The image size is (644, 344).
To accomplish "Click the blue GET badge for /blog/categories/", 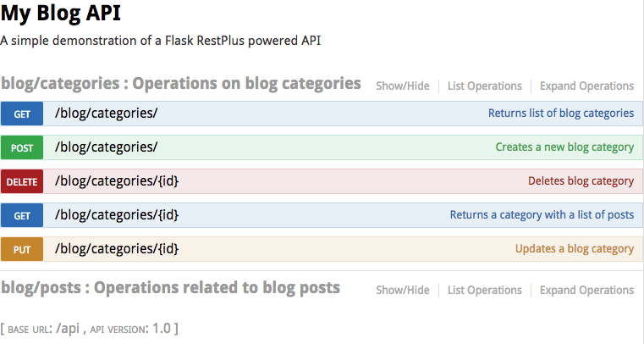I will pyautogui.click(x=22, y=114).
